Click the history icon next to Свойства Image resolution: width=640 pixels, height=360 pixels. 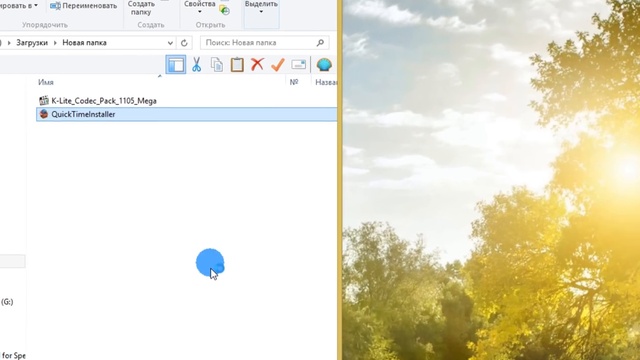pos(224,11)
